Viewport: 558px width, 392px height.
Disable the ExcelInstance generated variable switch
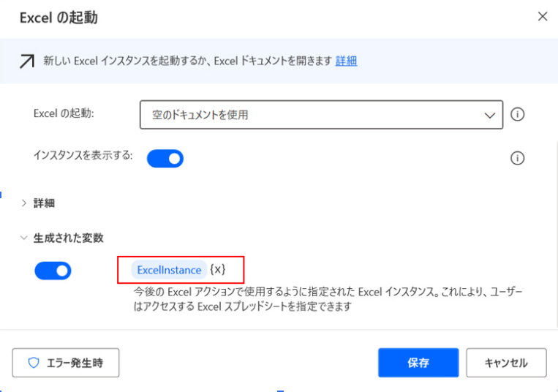(53, 271)
